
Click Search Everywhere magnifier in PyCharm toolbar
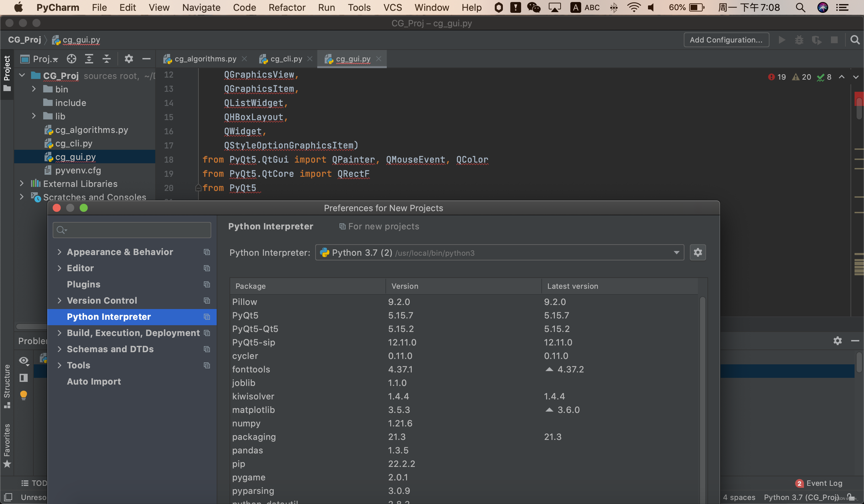click(x=855, y=40)
